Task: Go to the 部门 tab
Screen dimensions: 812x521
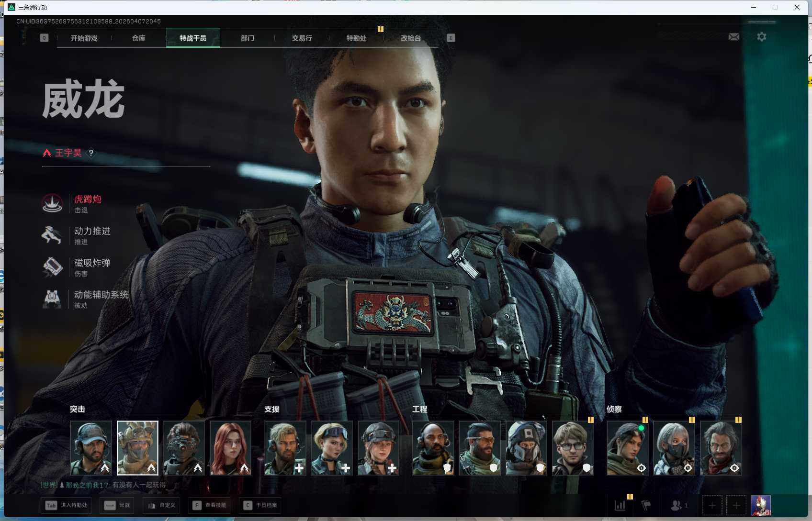Action: pos(248,38)
